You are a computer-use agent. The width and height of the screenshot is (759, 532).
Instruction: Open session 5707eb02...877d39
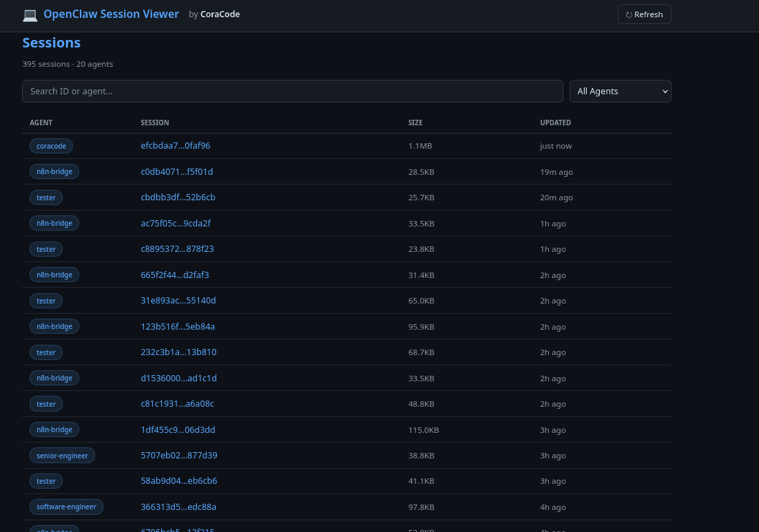tap(178, 455)
